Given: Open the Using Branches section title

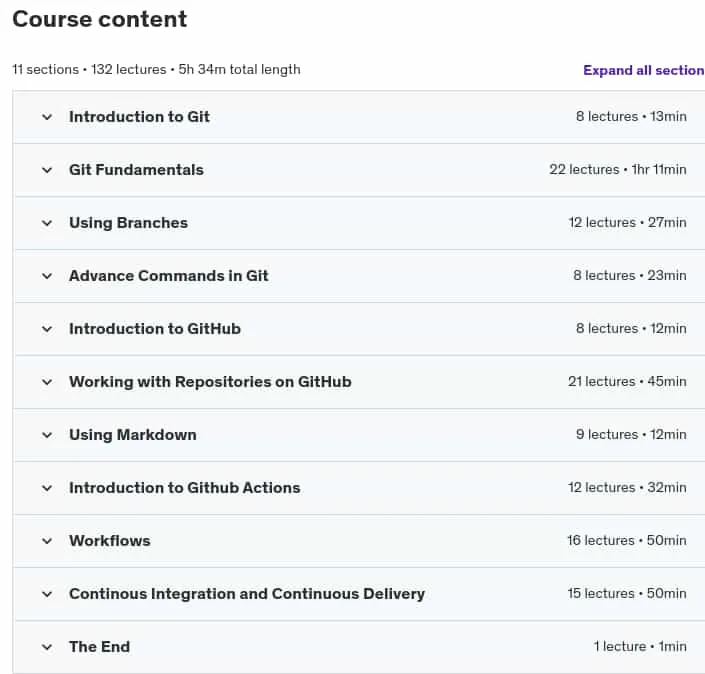Looking at the screenshot, I should pos(129,223).
